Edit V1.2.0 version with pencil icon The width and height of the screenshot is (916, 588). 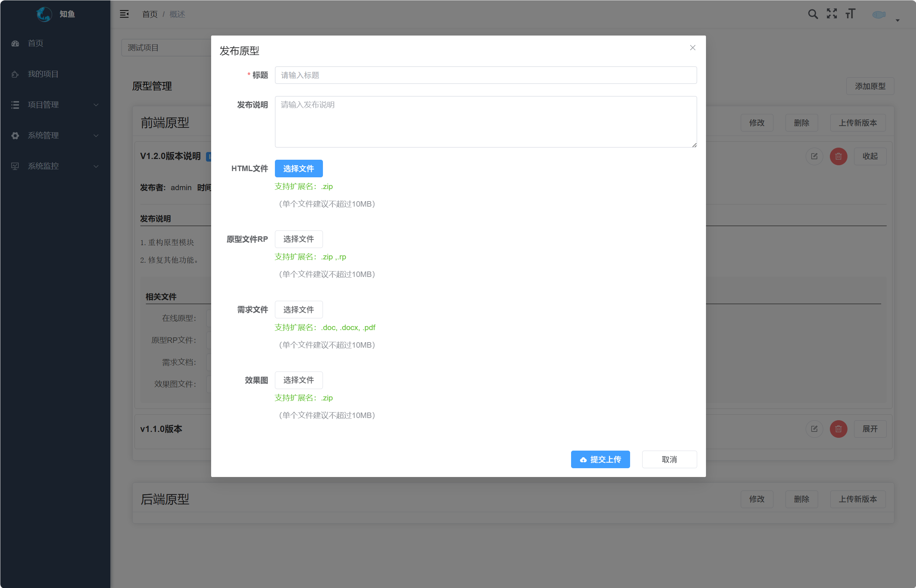(814, 156)
